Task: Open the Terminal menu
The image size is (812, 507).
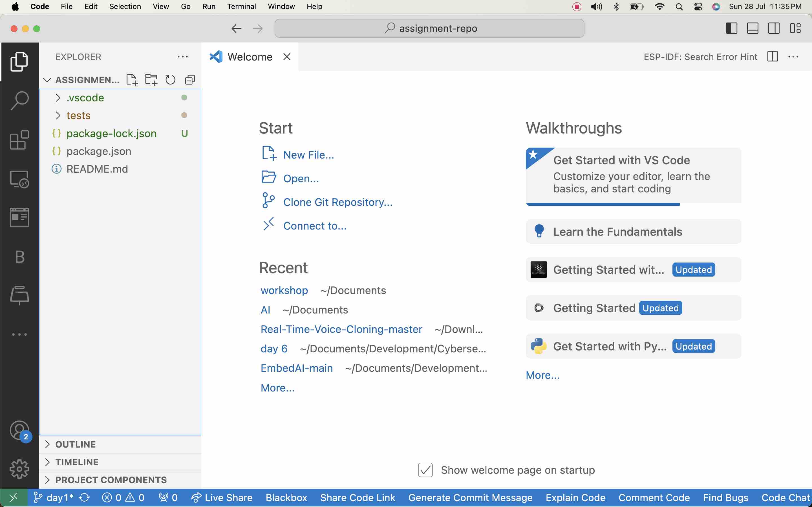Action: pyautogui.click(x=241, y=6)
